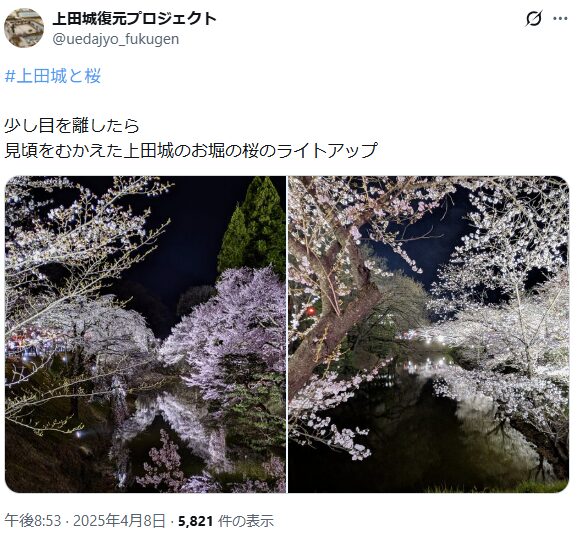The height and width of the screenshot is (534, 581).
Task: Open the 上田城復元プロジェクト display name
Action: tap(135, 19)
